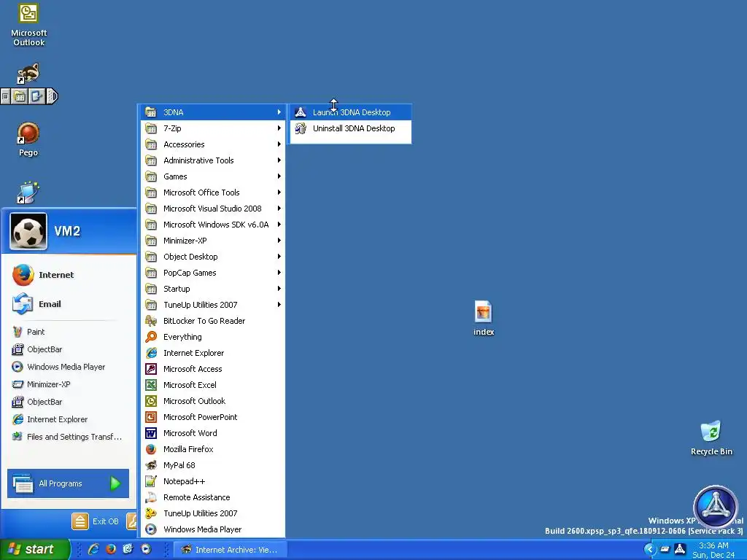The image size is (747, 560).
Task: Open BitLocker To Go Reader
Action: click(213, 321)
